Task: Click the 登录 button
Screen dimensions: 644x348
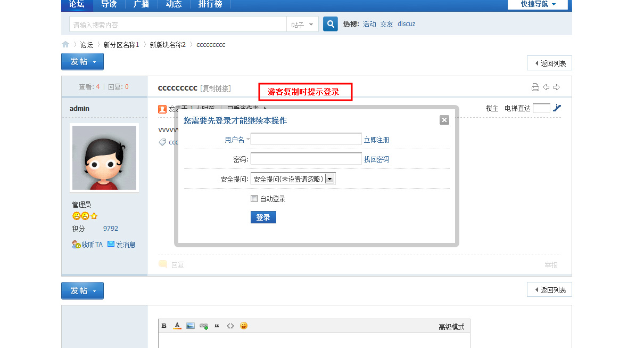Action: pyautogui.click(x=263, y=217)
